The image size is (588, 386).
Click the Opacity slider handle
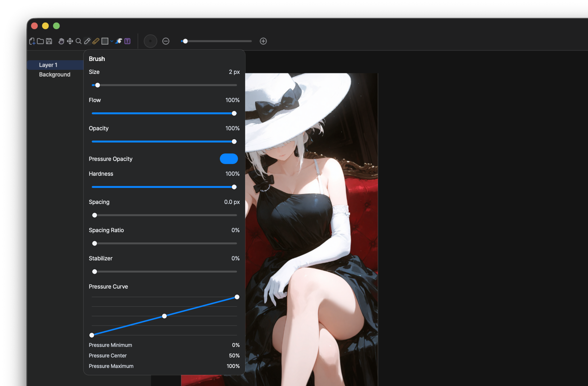click(x=234, y=142)
